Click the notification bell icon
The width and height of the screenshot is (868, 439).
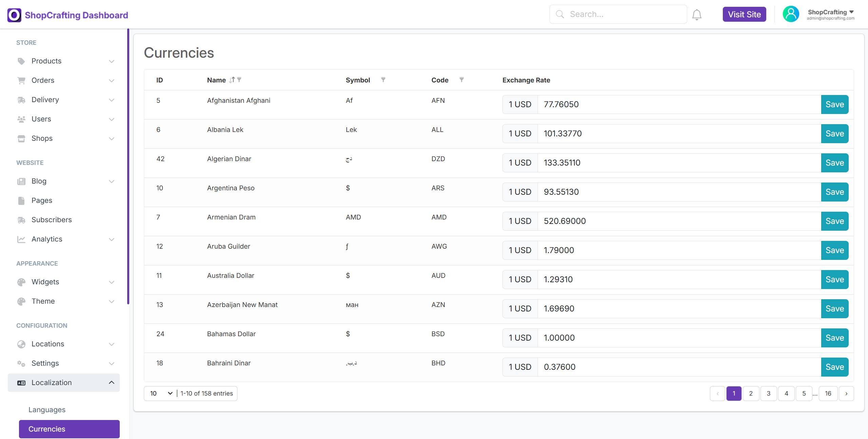pyautogui.click(x=697, y=15)
